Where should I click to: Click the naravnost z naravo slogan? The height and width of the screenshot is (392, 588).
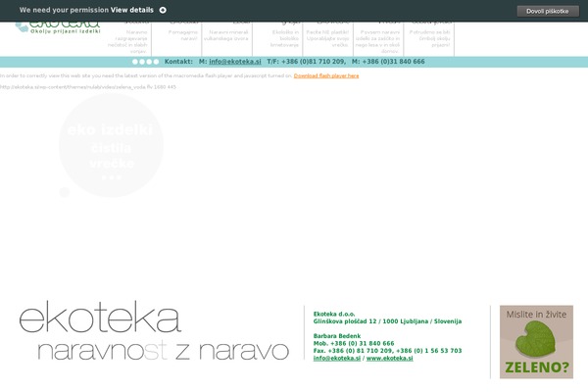click(163, 351)
